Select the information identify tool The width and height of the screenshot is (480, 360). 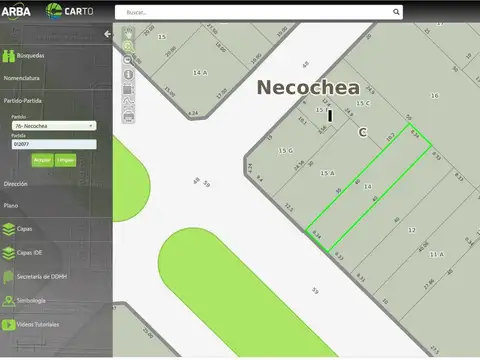[x=129, y=74]
